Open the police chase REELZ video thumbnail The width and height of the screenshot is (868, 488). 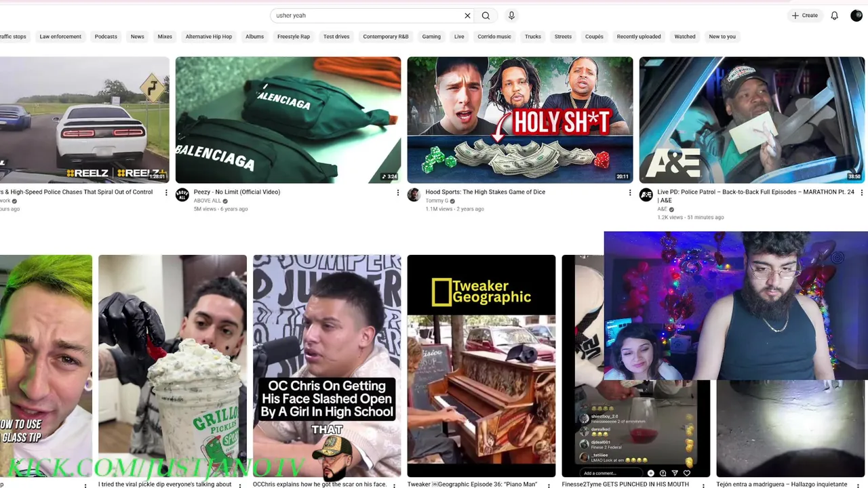pyautogui.click(x=84, y=120)
